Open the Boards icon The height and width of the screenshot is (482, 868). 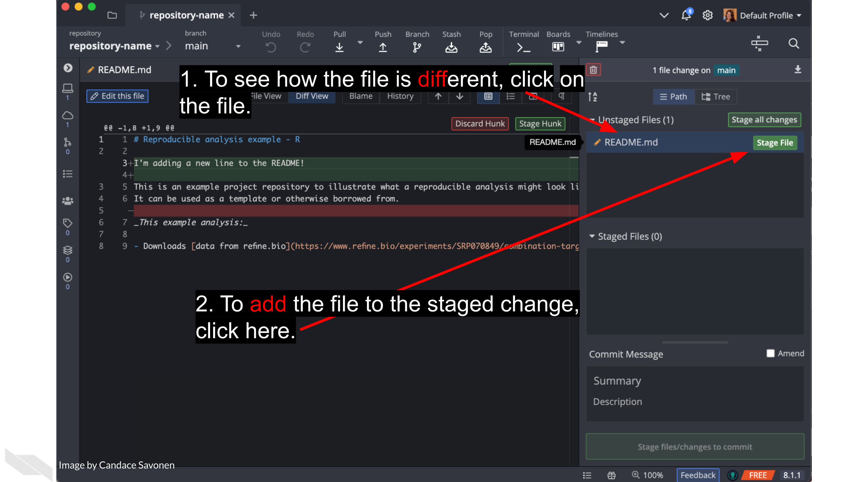click(558, 47)
